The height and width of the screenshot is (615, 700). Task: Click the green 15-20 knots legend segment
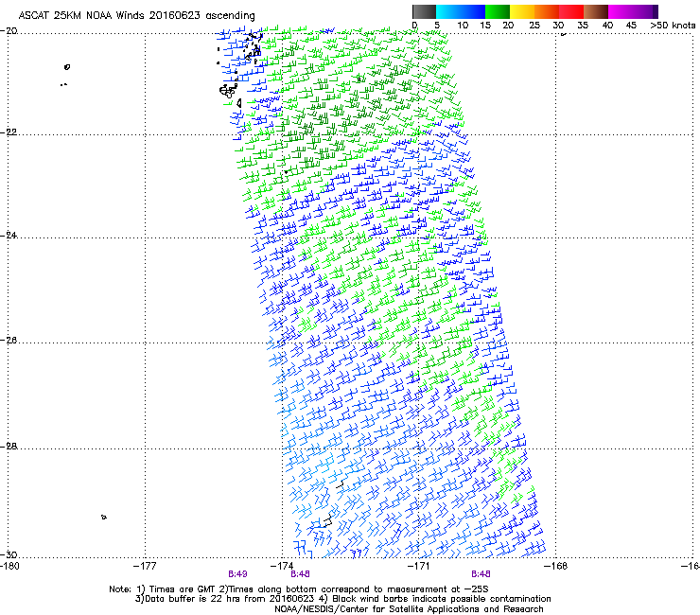498,11
